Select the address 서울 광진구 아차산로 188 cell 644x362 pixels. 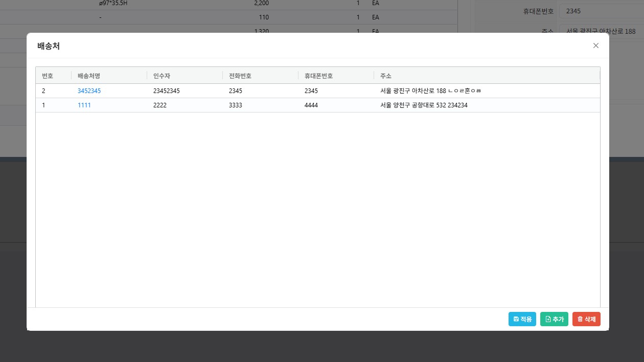(428, 91)
